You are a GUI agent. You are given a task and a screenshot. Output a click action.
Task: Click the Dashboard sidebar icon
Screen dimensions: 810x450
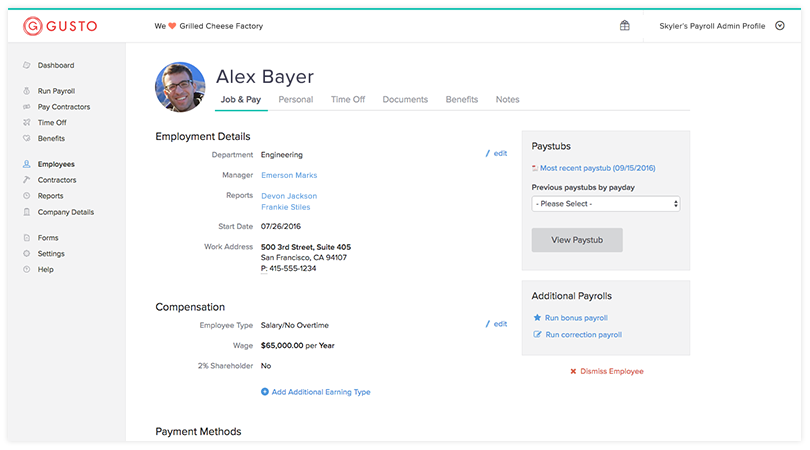(27, 66)
